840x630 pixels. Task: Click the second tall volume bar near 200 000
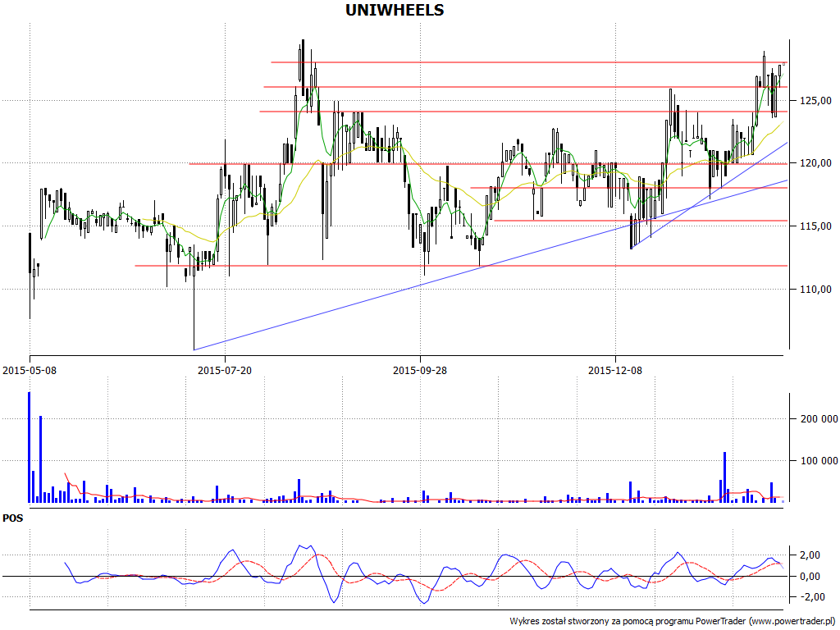(41, 459)
